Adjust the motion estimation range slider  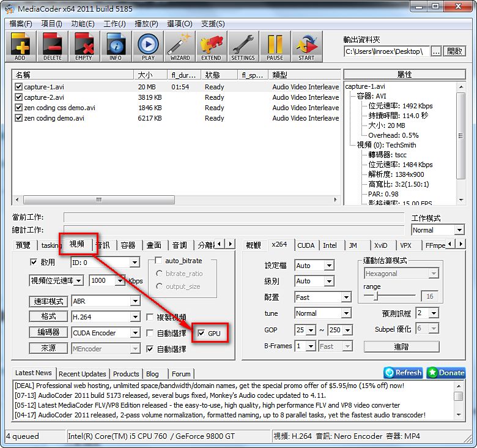(376, 296)
